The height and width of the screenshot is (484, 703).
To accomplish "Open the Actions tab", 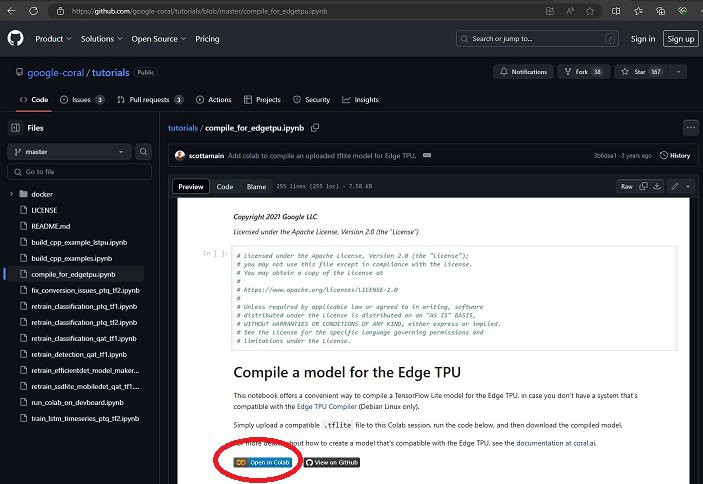I will [214, 99].
